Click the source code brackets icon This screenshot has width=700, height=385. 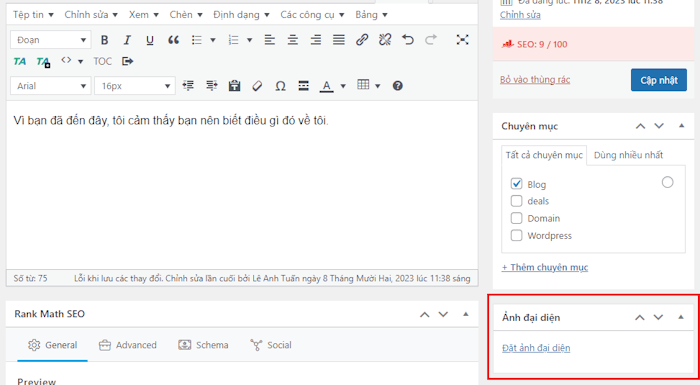click(x=66, y=60)
